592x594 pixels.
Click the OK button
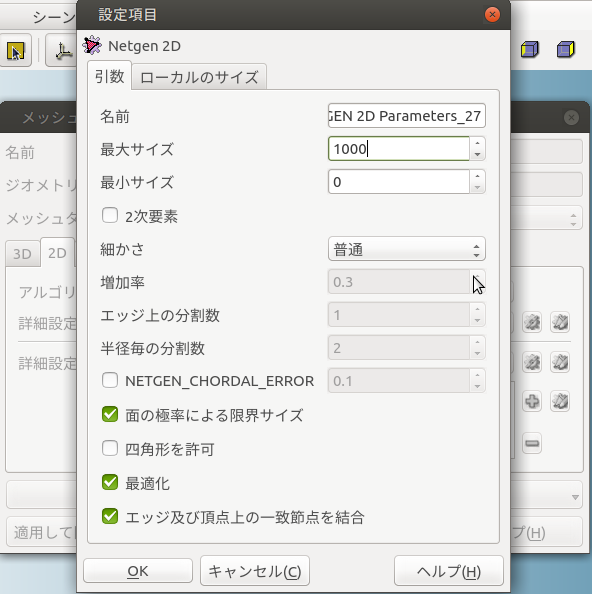(x=138, y=571)
